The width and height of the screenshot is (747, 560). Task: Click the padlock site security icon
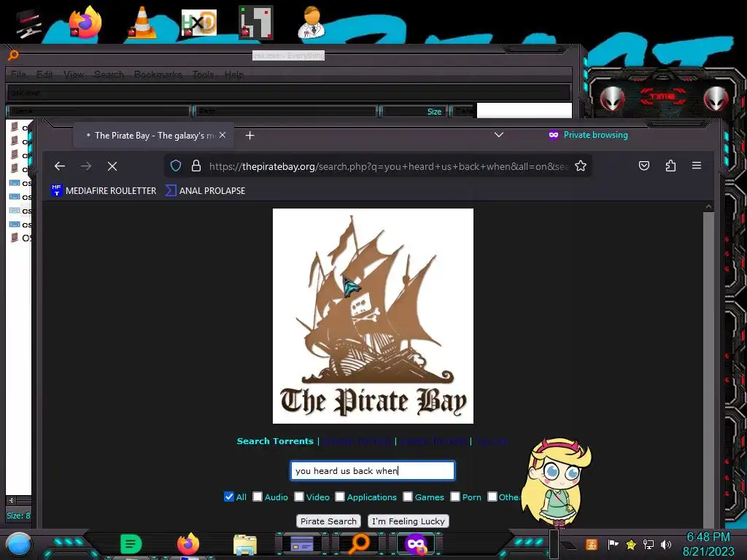click(x=196, y=166)
